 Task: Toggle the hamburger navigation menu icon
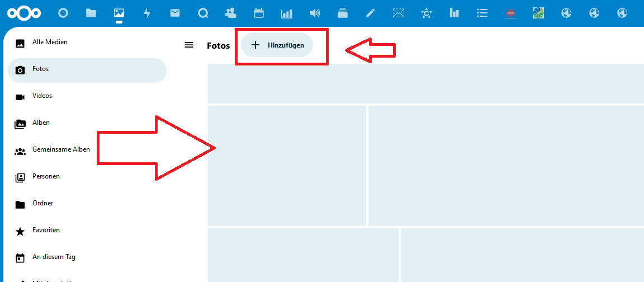(189, 45)
